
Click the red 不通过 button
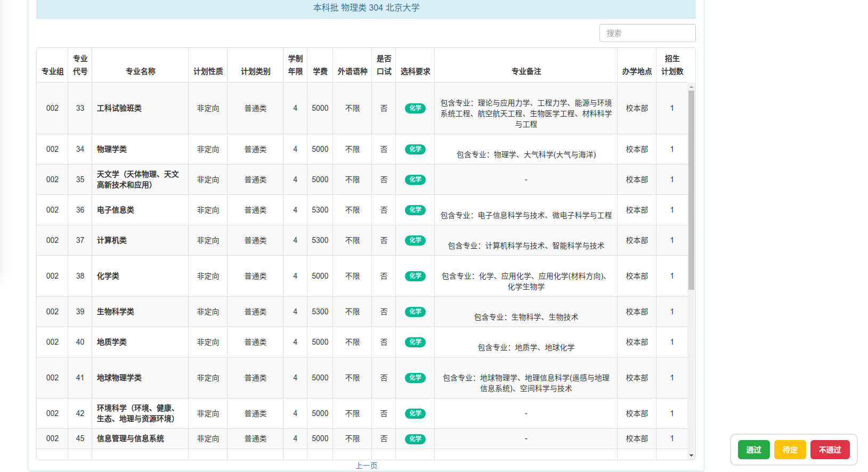830,450
